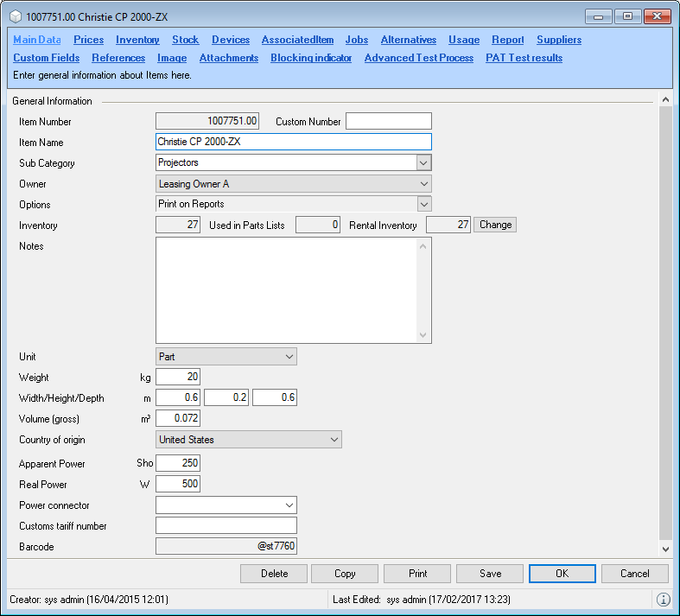Image resolution: width=680 pixels, height=616 pixels.
Task: Switch to the Prices tab
Action: pos(88,40)
